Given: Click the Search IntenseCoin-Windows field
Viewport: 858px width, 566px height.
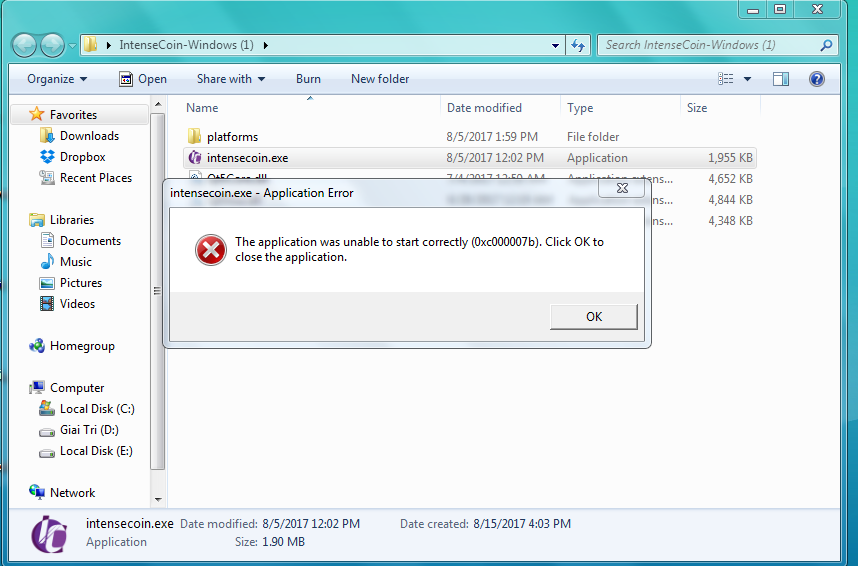Looking at the screenshot, I should click(x=717, y=45).
